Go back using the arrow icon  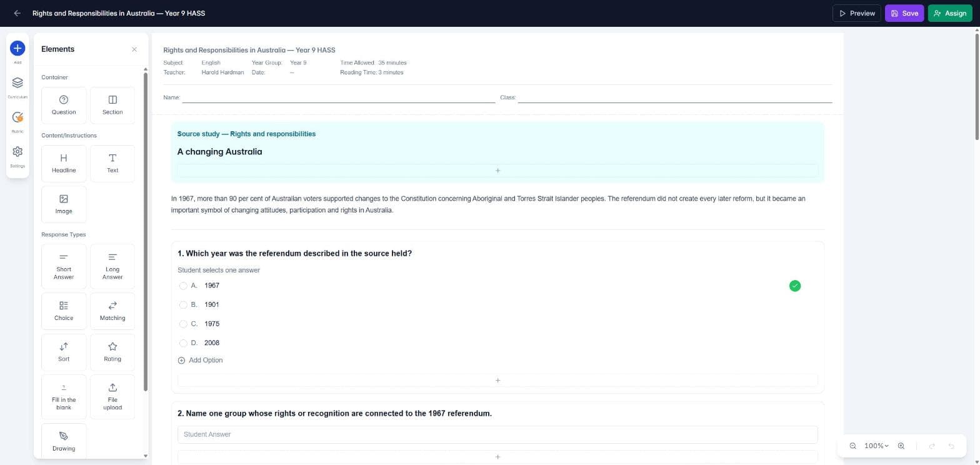click(x=17, y=13)
